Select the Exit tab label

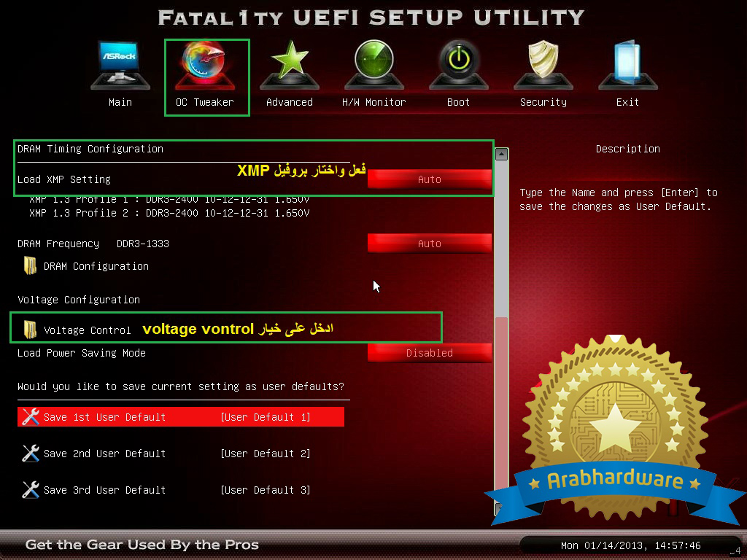[627, 102]
